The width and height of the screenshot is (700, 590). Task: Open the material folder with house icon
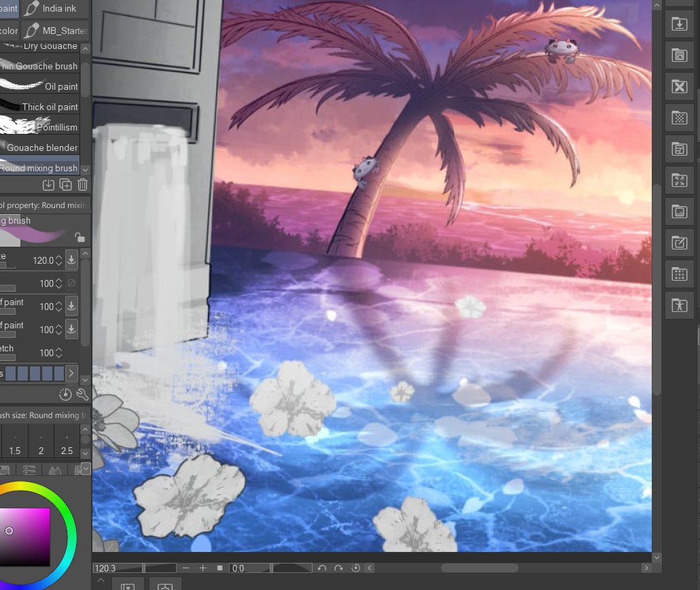coord(680,55)
